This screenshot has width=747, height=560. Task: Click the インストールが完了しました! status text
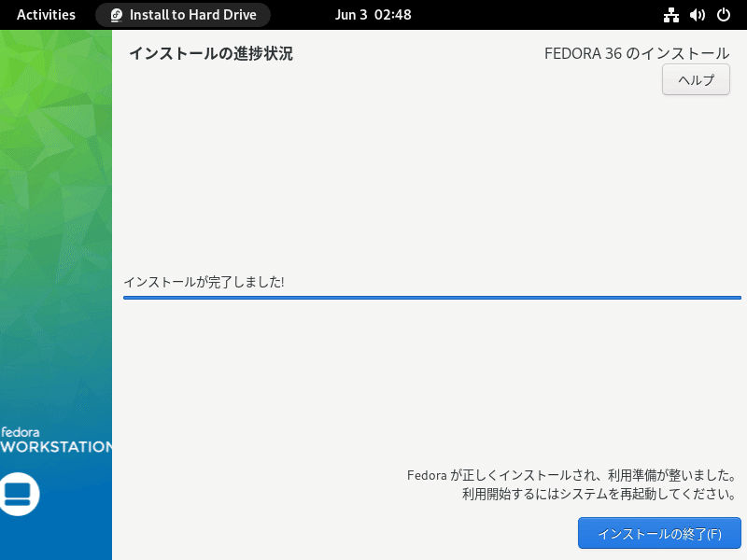(x=204, y=282)
